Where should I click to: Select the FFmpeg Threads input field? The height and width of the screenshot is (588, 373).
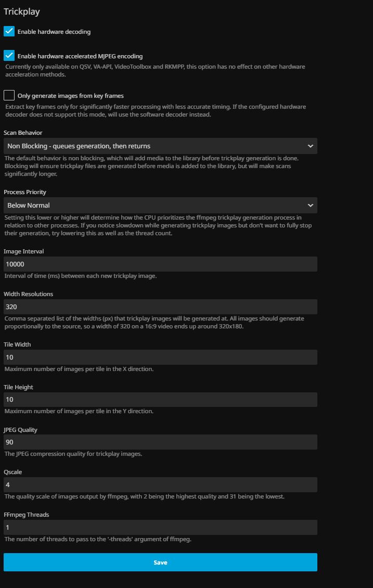[160, 528]
